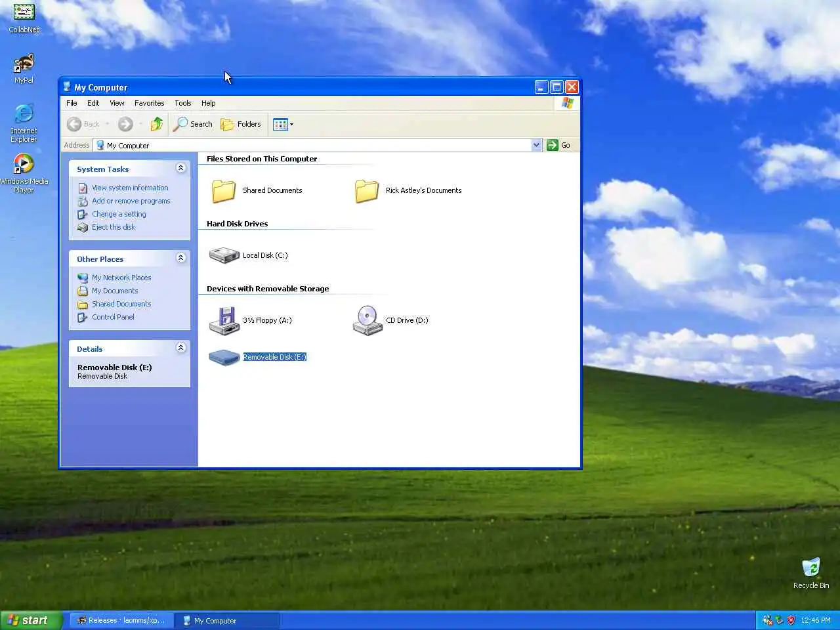
Task: Click View system information link
Action: click(130, 188)
